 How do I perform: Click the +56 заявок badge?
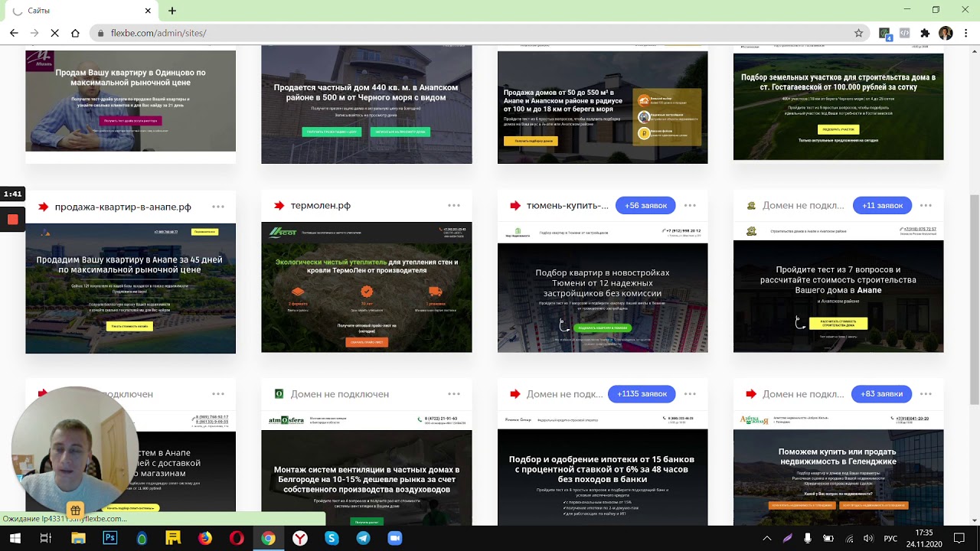click(x=645, y=206)
